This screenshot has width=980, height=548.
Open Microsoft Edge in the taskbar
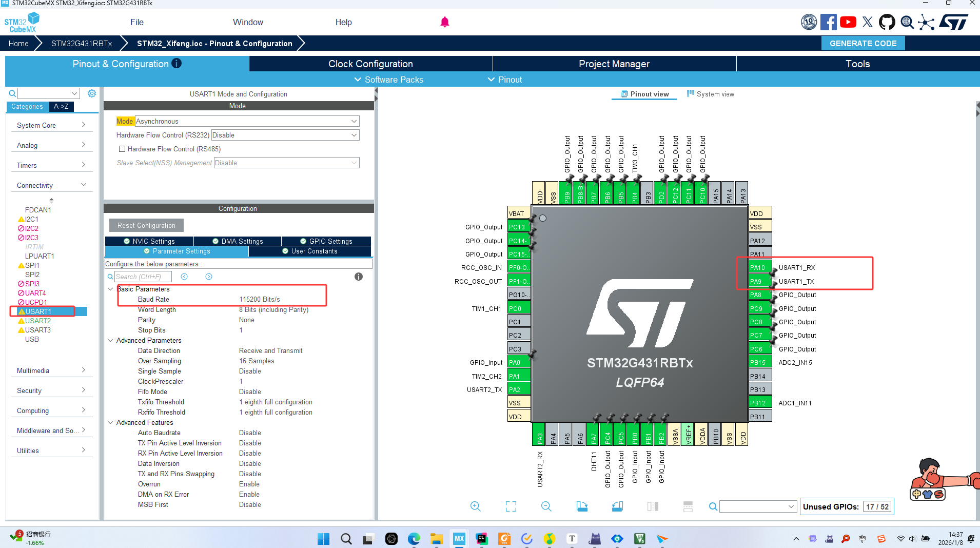pyautogui.click(x=414, y=538)
